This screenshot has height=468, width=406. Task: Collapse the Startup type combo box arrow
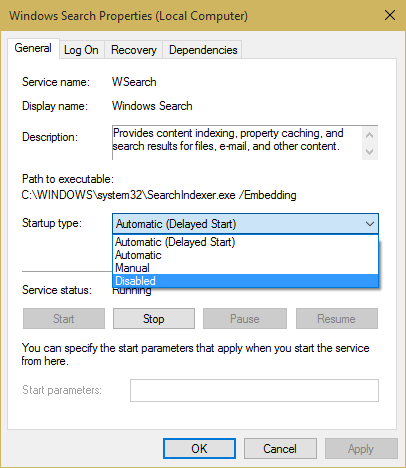370,224
